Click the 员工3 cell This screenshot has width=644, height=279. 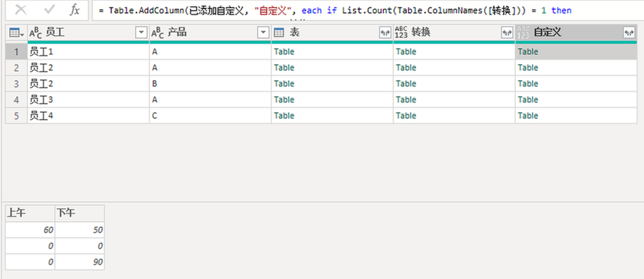tap(88, 100)
